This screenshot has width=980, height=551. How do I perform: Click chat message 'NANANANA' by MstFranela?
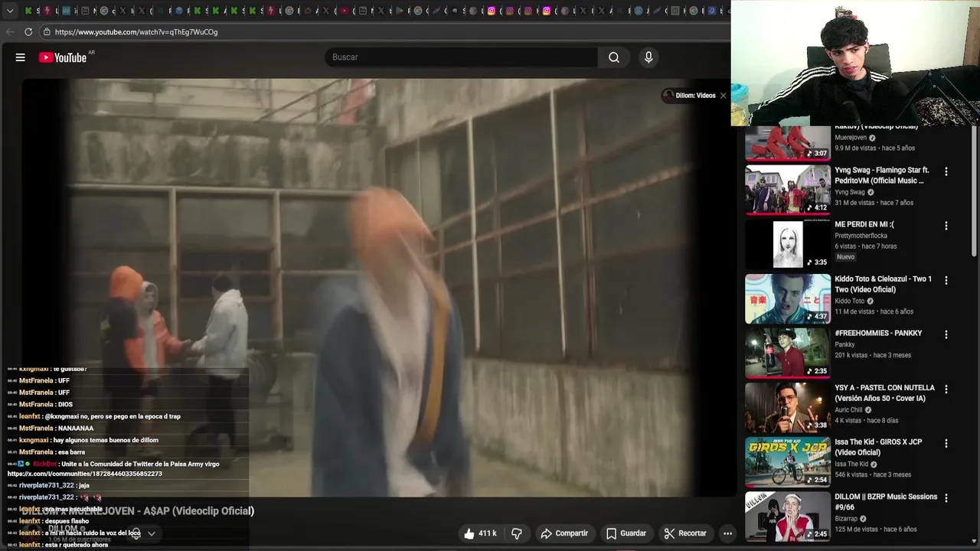(76, 429)
